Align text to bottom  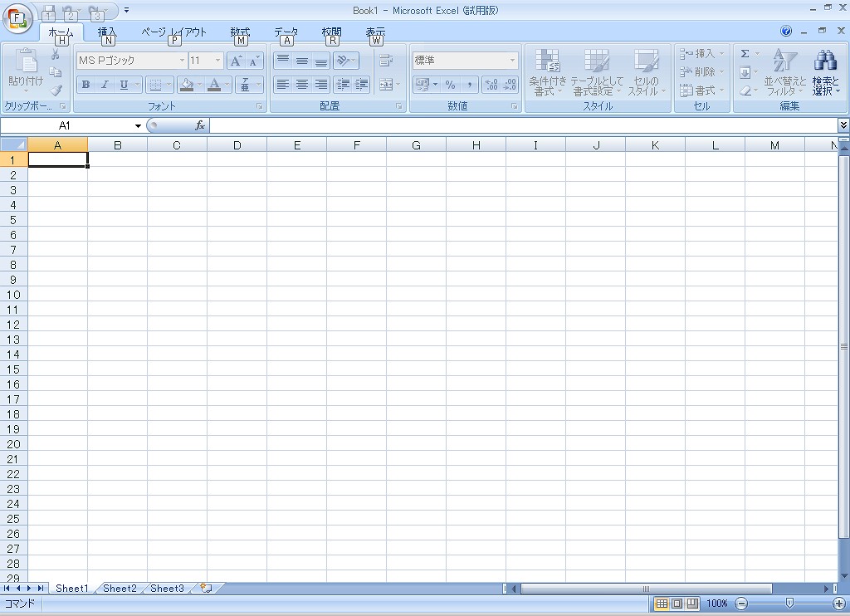[321, 61]
